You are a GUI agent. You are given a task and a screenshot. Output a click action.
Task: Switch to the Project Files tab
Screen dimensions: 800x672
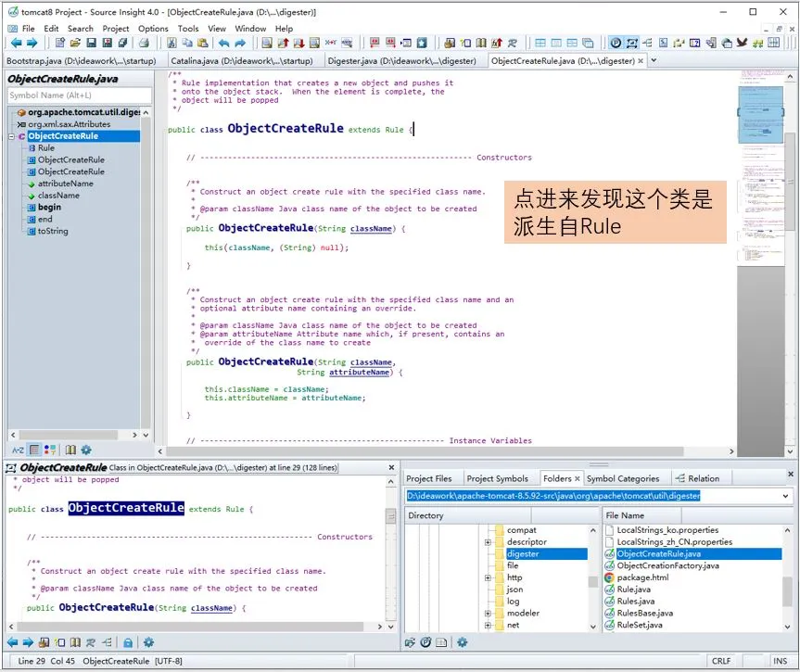click(428, 478)
